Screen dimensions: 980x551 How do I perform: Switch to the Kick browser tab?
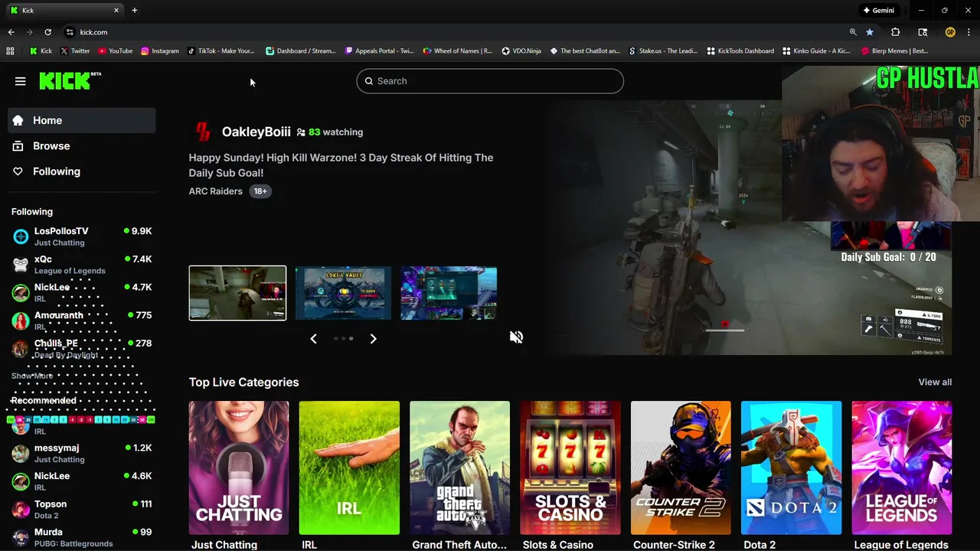click(64, 10)
